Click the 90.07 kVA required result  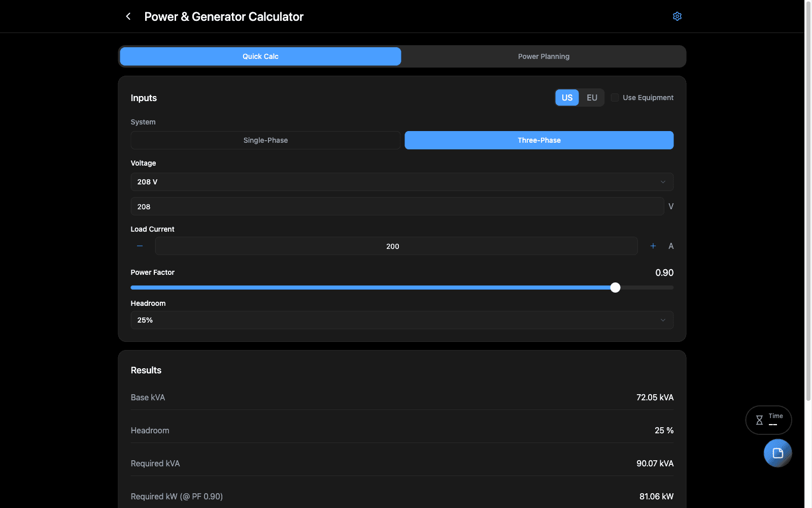655,463
